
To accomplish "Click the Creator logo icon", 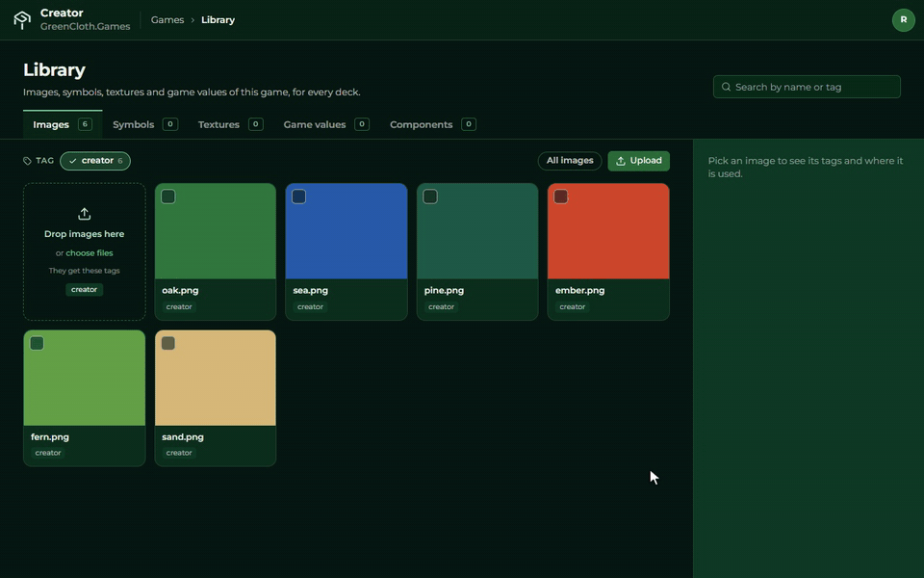I will coord(22,20).
